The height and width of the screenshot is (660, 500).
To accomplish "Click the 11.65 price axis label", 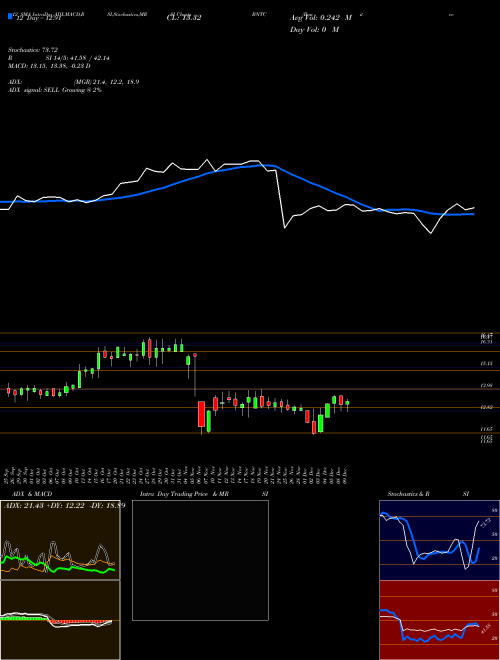I will pyautogui.click(x=487, y=429).
